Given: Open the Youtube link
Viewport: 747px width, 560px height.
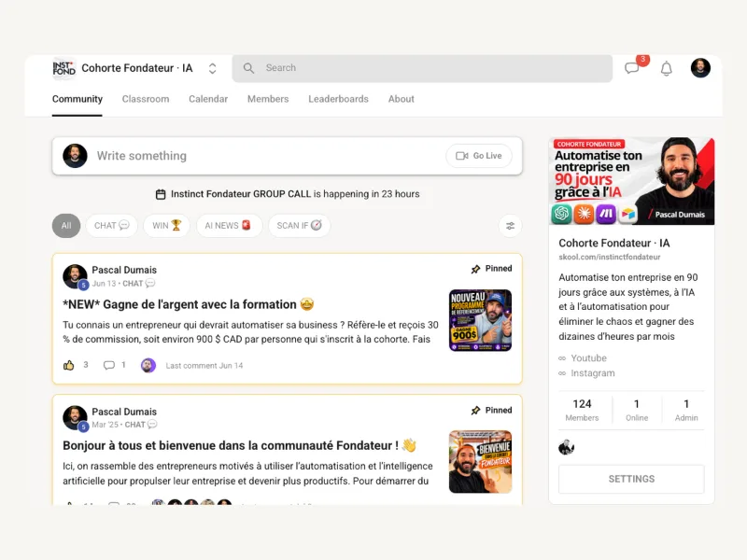Looking at the screenshot, I should tap(588, 358).
